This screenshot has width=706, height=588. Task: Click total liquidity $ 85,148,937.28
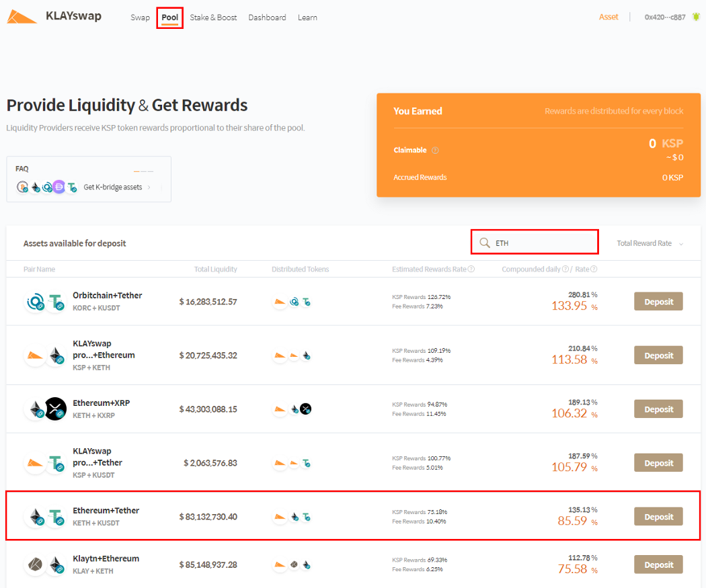pyautogui.click(x=208, y=564)
